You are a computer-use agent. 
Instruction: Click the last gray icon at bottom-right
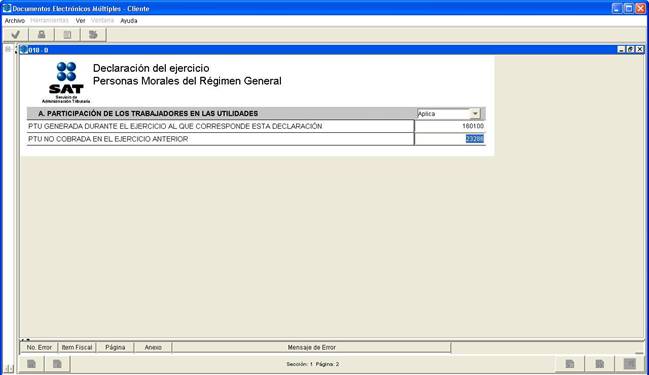click(630, 364)
